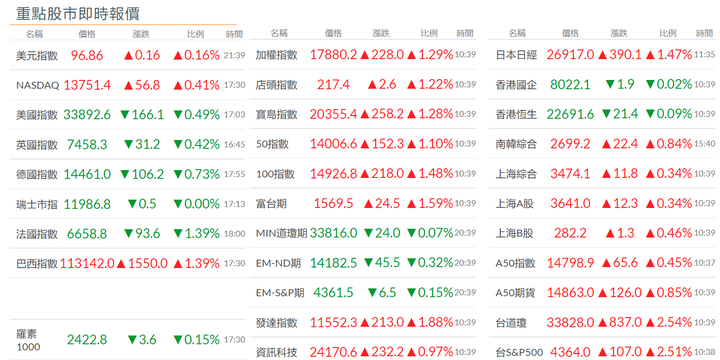Click the 發達指數 name
Image resolution: width=720 pixels, height=360 pixels.
[x=276, y=323]
